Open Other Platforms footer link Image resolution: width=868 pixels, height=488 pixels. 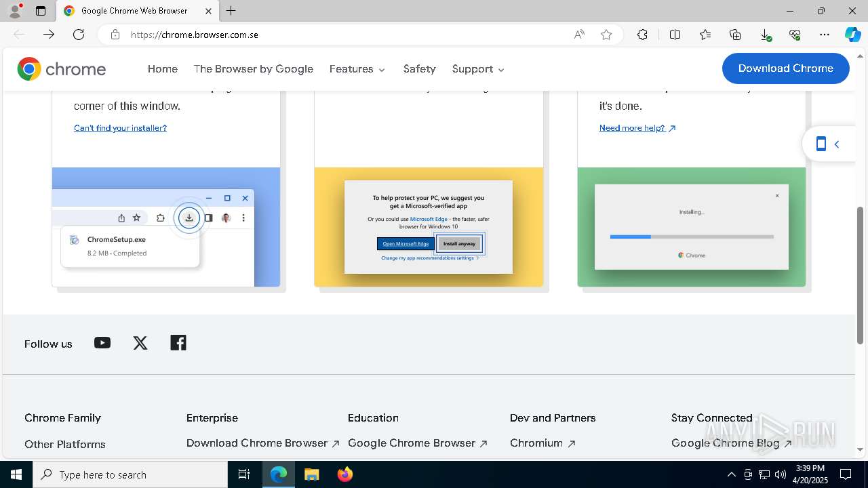point(65,444)
